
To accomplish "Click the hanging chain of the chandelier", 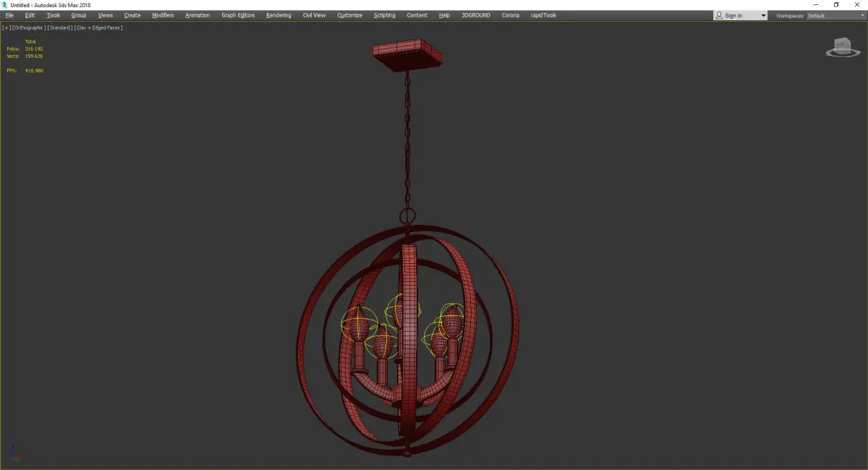I will coord(407,141).
